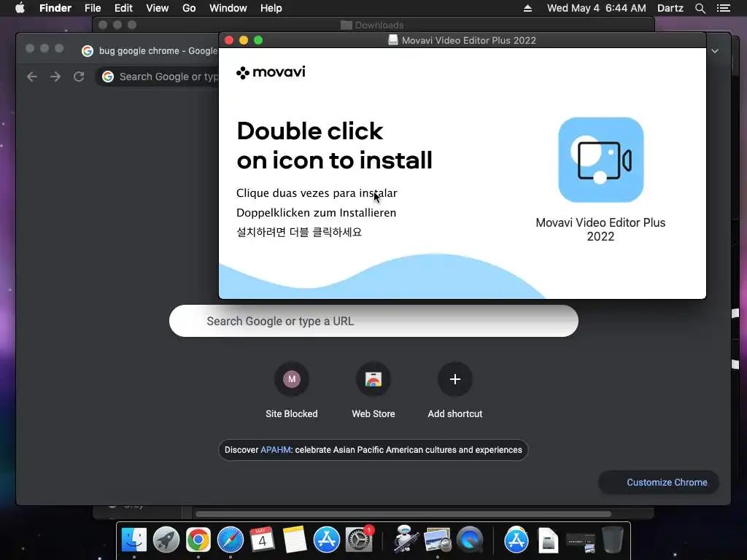Open the File menu
747x560 pixels.
coord(93,8)
